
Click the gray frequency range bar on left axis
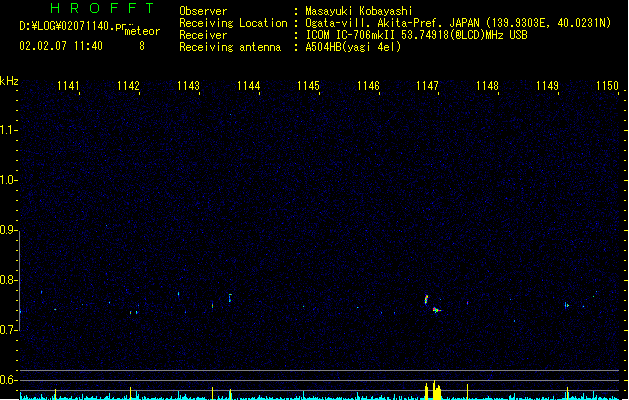pos(19,281)
